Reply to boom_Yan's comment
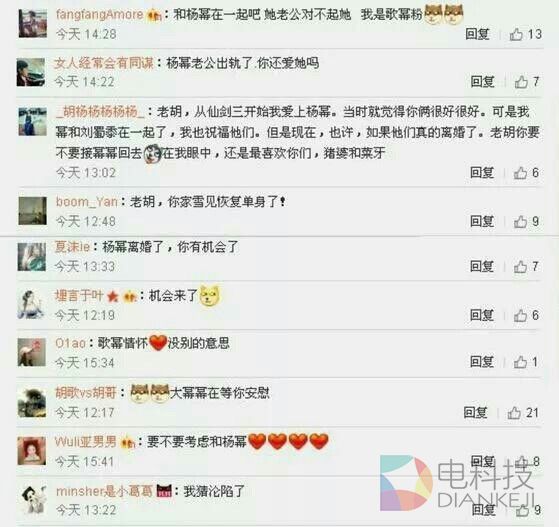Screen dimensions: 559x527 [482, 221]
